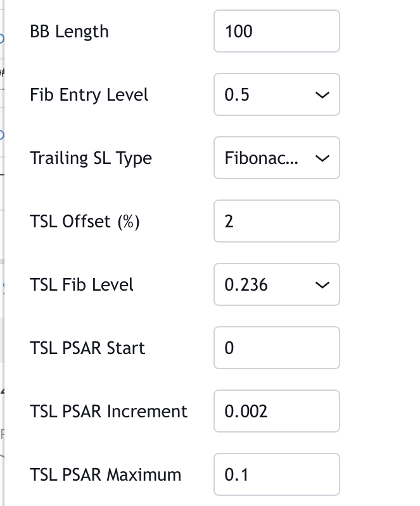Click the TSL PSAR Start label
The width and height of the screenshot is (420, 506).
coord(87,348)
